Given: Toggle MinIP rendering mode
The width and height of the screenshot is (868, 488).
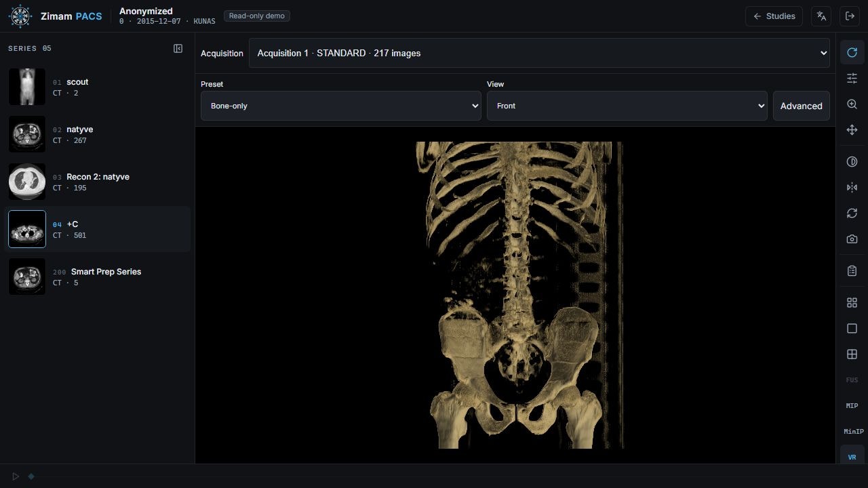Looking at the screenshot, I should point(852,432).
